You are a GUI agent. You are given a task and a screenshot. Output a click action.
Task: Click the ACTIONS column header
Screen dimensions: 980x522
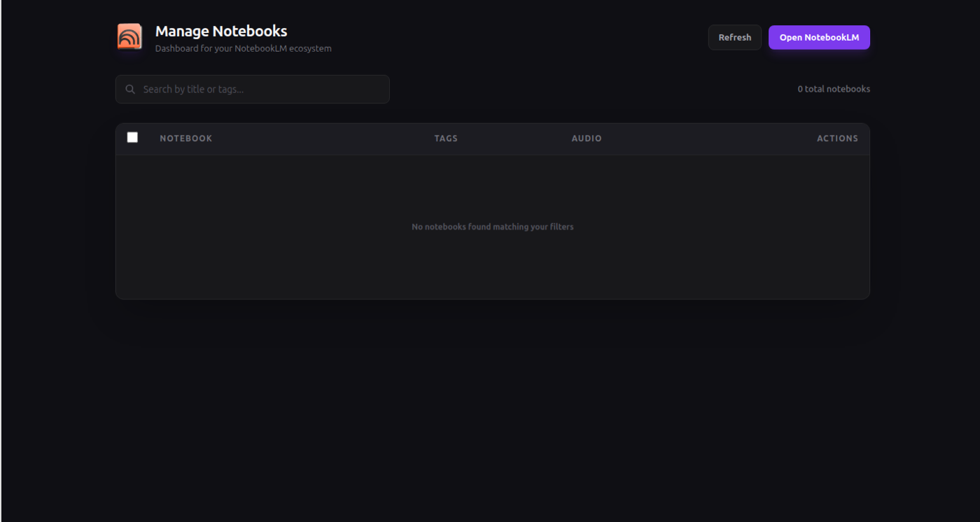(837, 139)
